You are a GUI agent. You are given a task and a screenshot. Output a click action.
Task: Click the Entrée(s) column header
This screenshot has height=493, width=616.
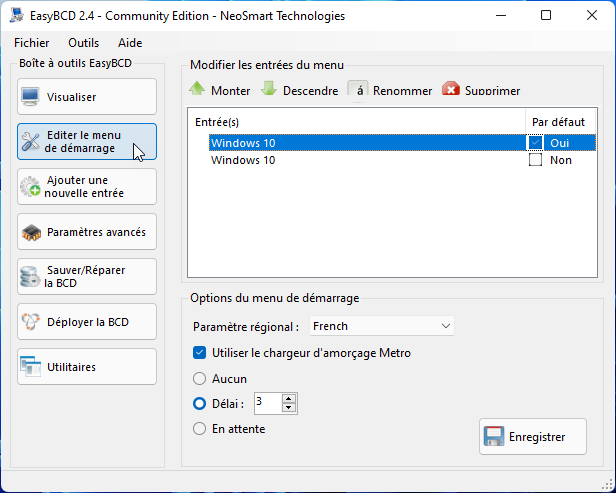pyautogui.click(x=217, y=122)
